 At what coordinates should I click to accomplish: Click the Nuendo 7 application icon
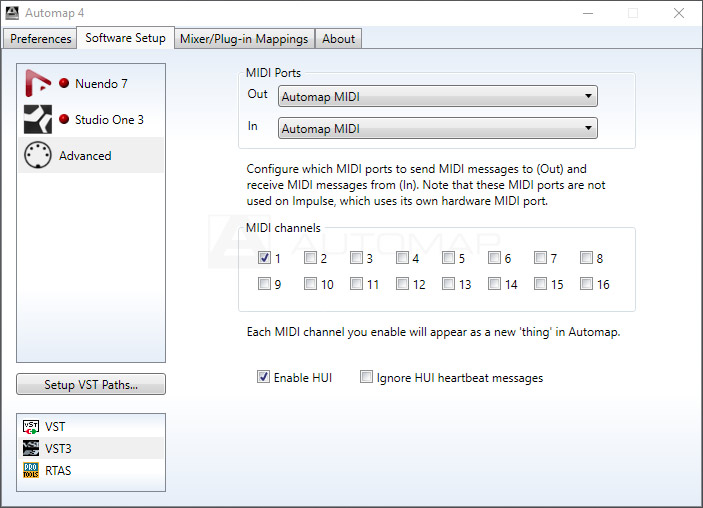click(x=38, y=84)
